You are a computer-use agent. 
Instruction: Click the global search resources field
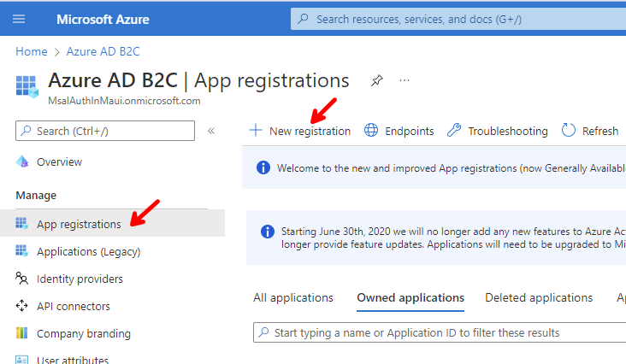(x=458, y=19)
